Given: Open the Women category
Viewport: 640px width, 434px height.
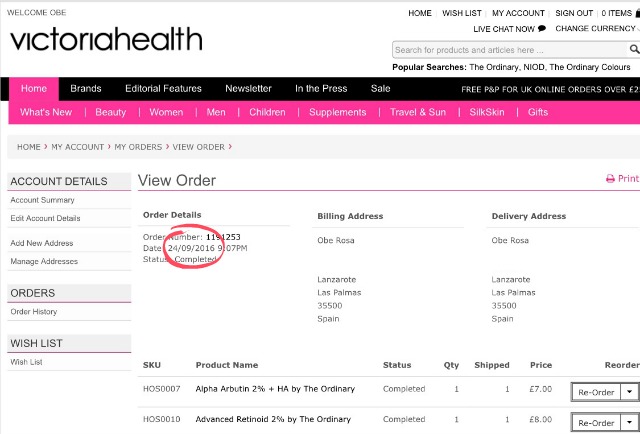Looking at the screenshot, I should click(x=166, y=112).
